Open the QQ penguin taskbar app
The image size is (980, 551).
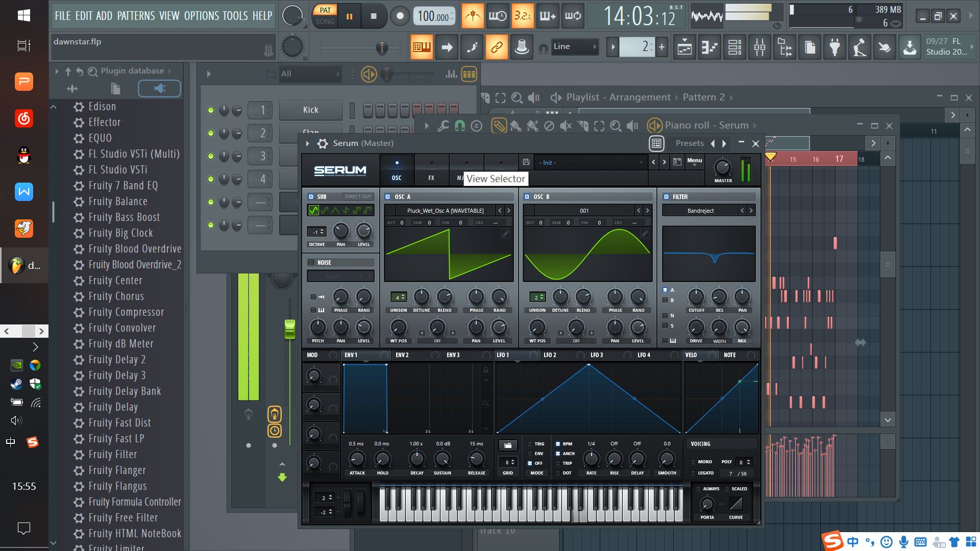tap(24, 155)
